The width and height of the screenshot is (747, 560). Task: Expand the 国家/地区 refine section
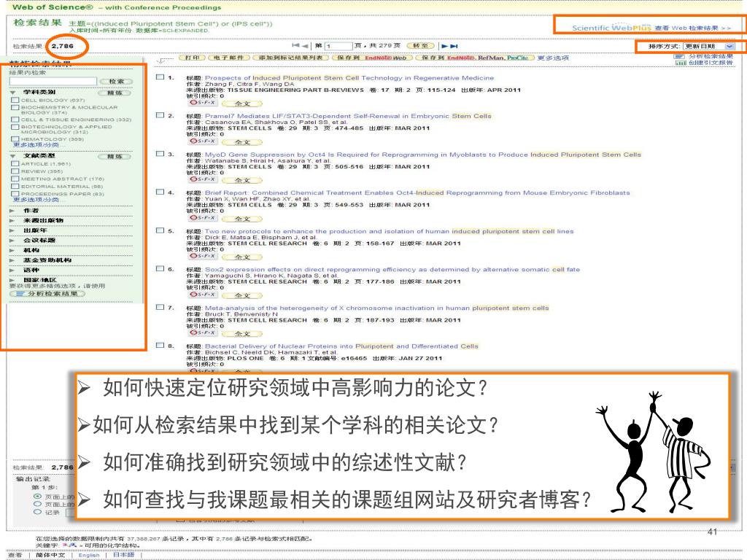pyautogui.click(x=12, y=280)
